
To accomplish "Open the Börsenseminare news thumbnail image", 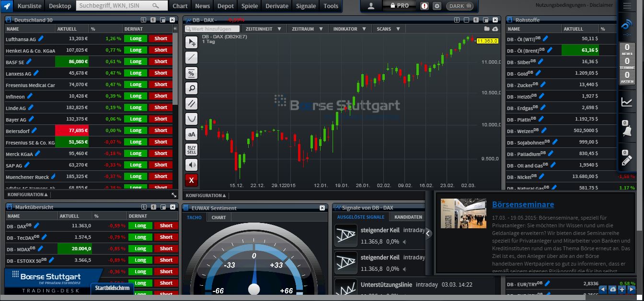I will click(x=463, y=213).
